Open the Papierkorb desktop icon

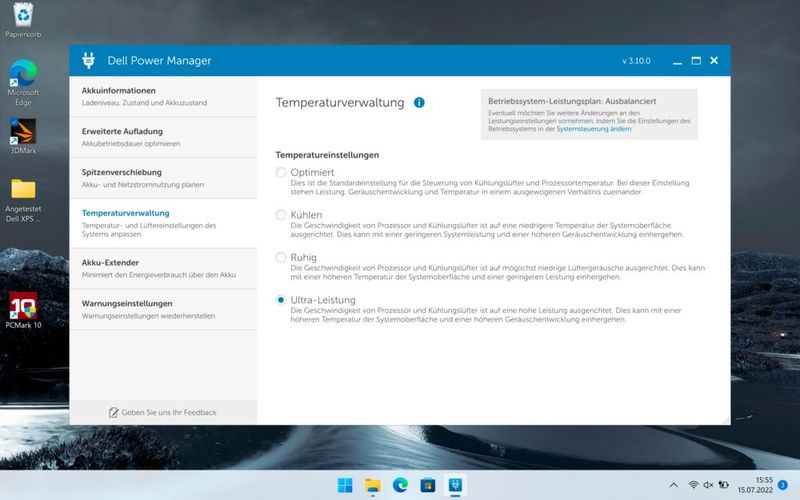click(23, 20)
